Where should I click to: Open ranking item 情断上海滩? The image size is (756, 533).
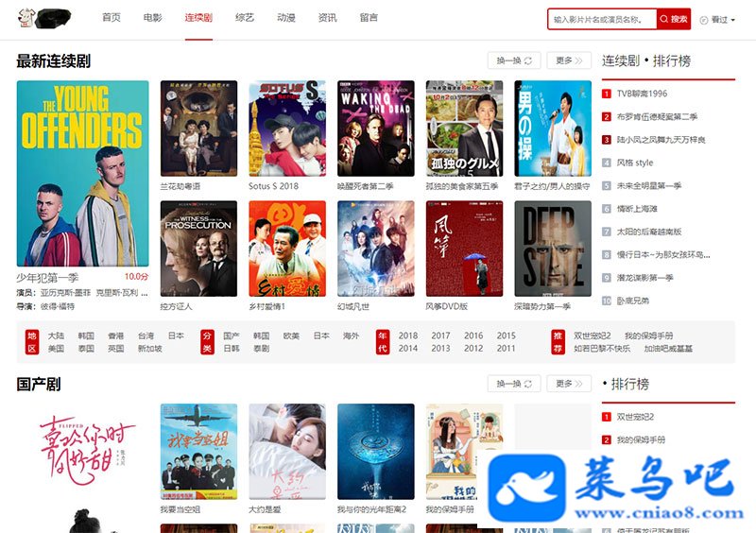[637, 209]
